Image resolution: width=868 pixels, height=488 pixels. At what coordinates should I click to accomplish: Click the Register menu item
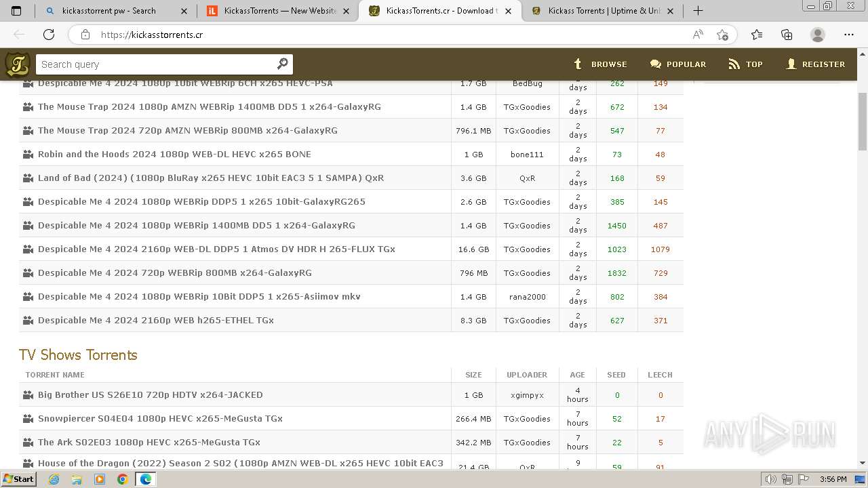815,64
